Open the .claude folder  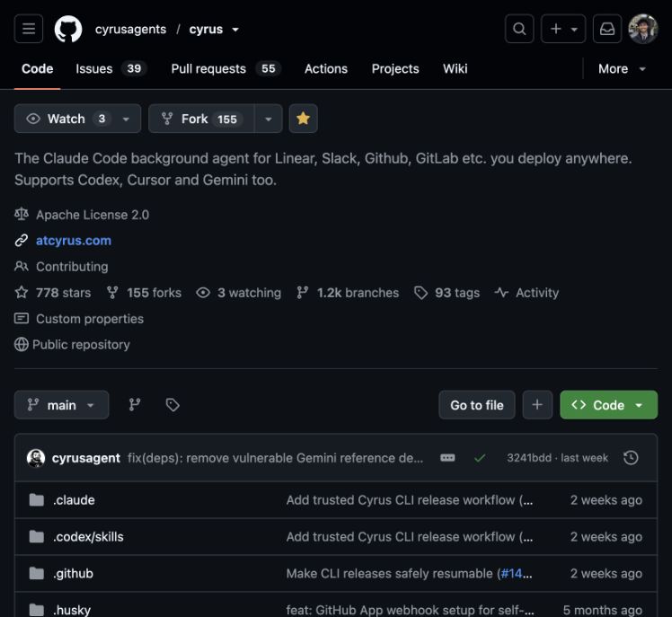[74, 500]
